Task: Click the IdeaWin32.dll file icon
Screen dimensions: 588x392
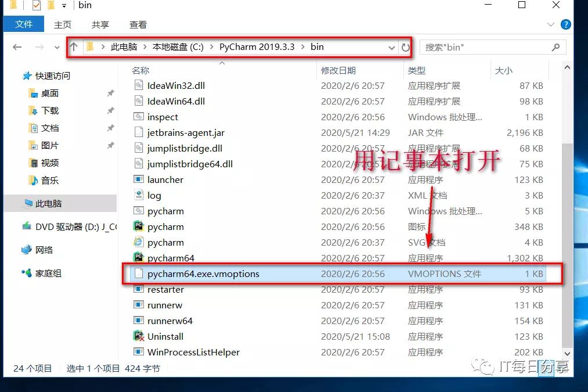Action: click(139, 85)
